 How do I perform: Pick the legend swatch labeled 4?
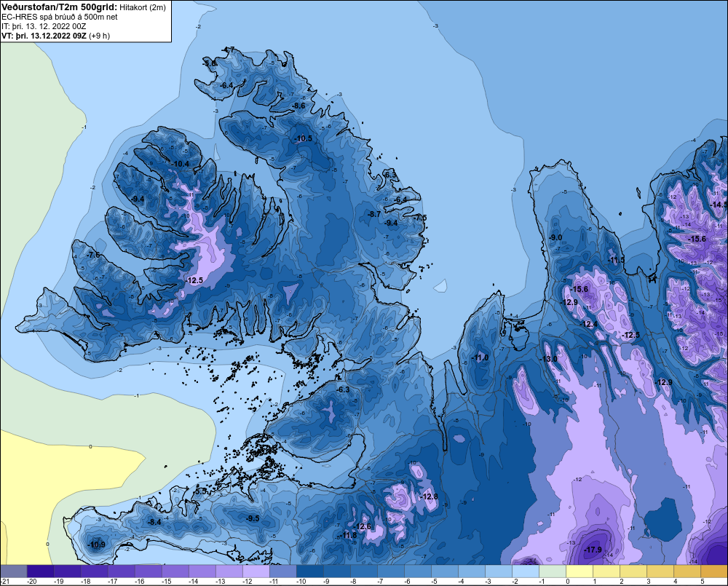click(687, 571)
